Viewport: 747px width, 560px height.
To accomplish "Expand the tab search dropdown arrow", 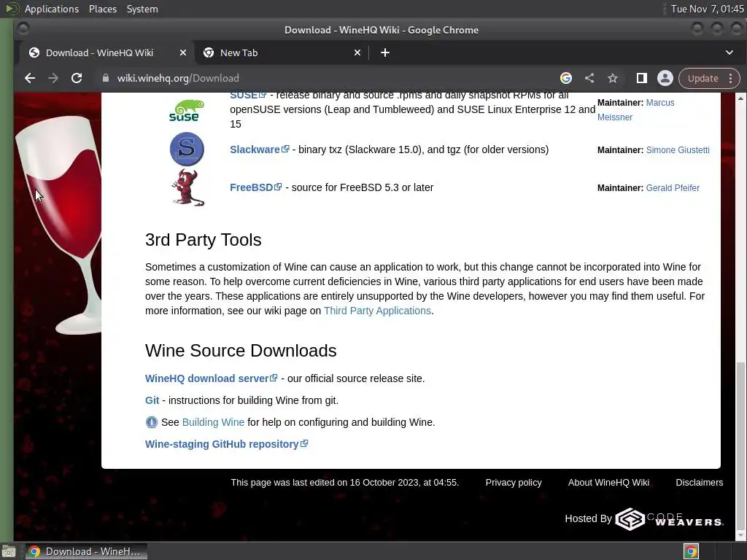I will tap(729, 52).
